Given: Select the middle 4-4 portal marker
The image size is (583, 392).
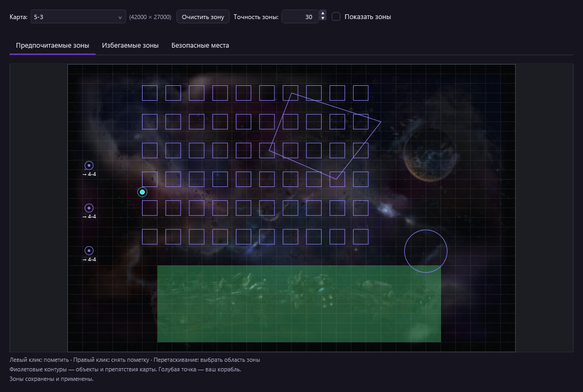Looking at the screenshot, I should click(x=89, y=208).
